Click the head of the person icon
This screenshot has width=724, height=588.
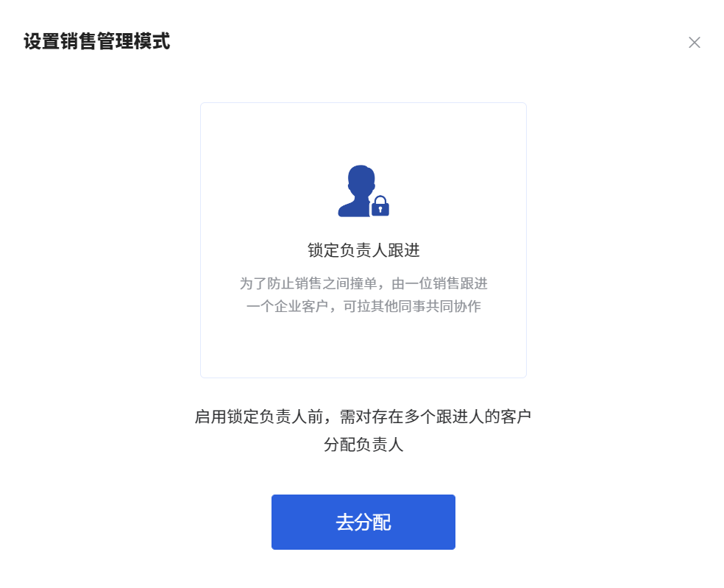coord(361,181)
